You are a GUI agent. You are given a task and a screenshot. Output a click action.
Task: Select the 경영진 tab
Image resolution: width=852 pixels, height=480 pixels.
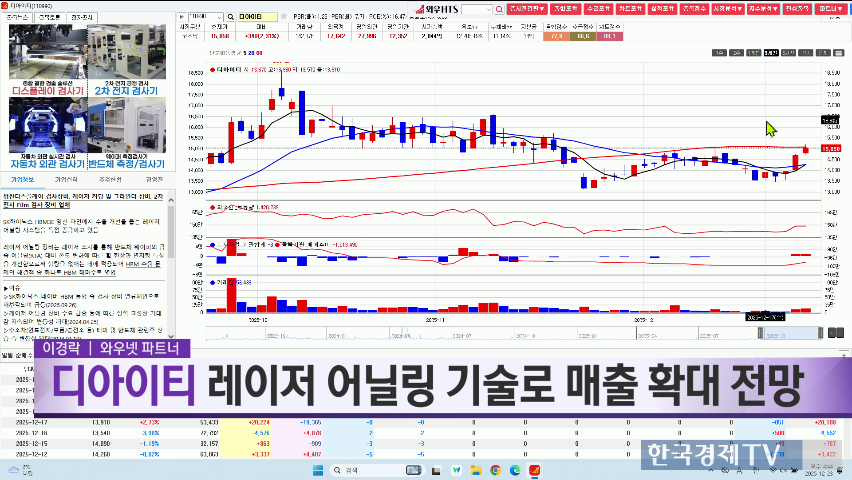coord(148,180)
